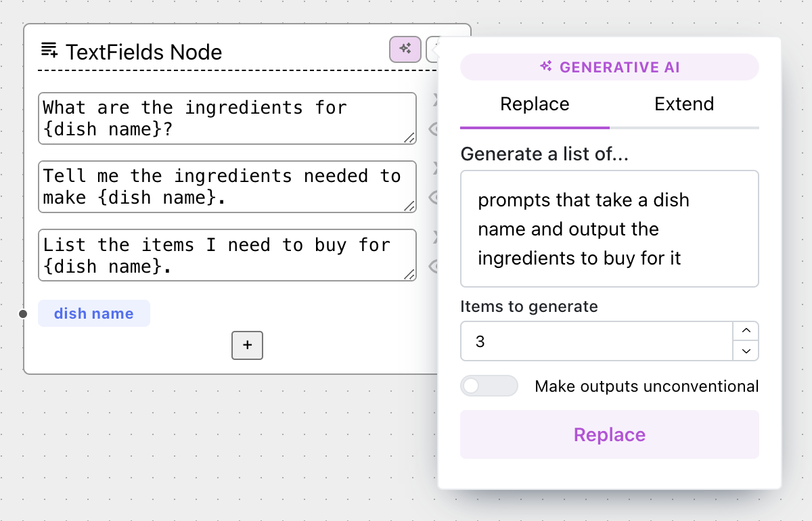Click the node's left connection port dot
812x521 pixels.
pyautogui.click(x=22, y=314)
